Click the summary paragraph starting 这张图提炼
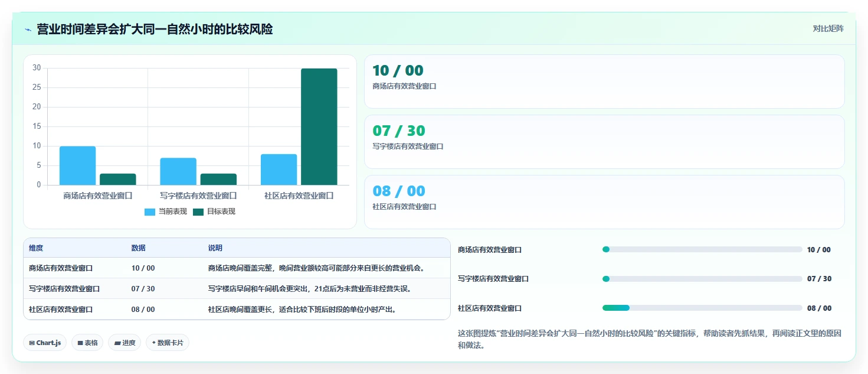868x374 pixels. click(x=649, y=339)
